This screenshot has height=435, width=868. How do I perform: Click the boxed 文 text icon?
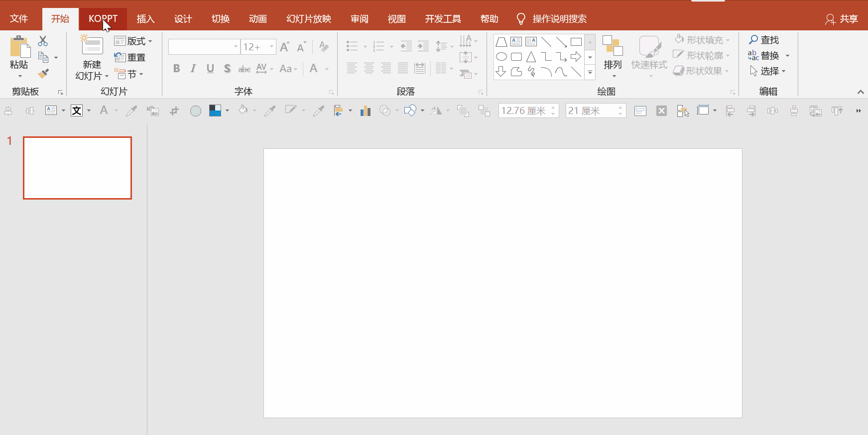(77, 110)
